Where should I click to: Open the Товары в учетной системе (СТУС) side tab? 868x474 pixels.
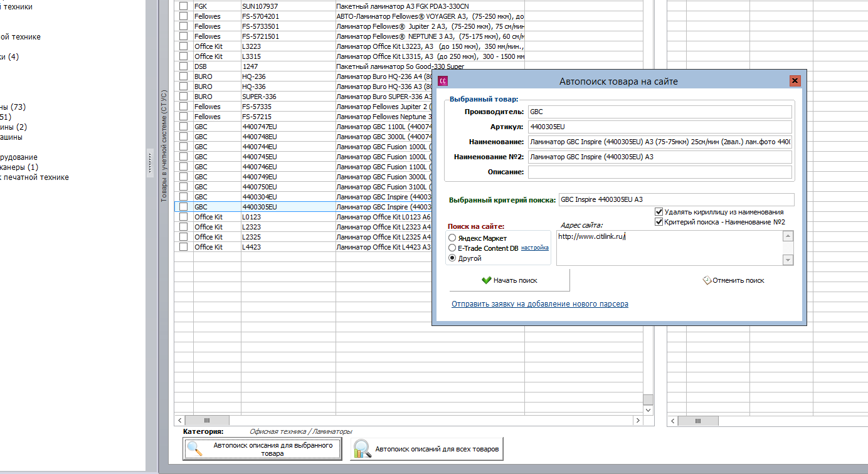click(x=164, y=145)
